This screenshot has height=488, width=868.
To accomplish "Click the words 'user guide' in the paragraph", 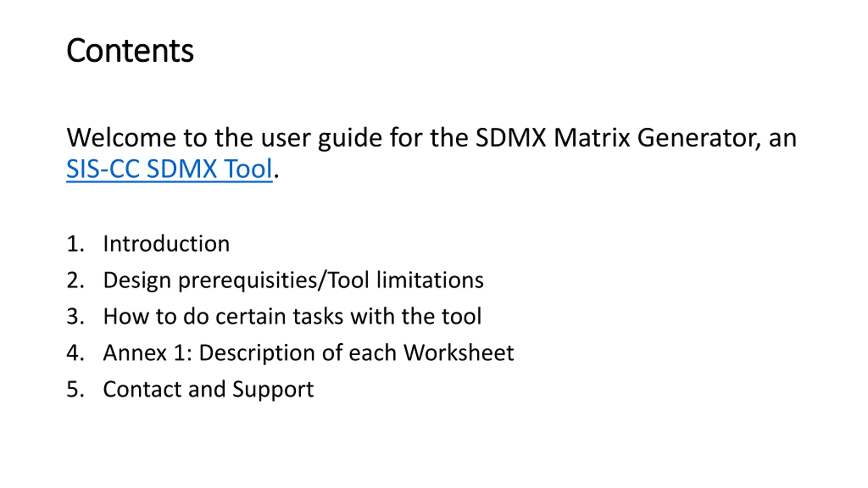I will [321, 138].
